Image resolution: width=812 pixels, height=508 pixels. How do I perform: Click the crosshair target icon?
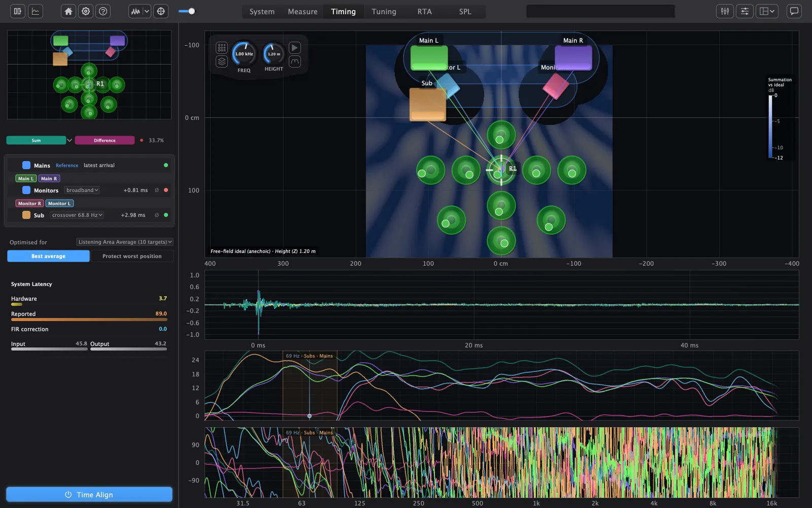point(161,11)
